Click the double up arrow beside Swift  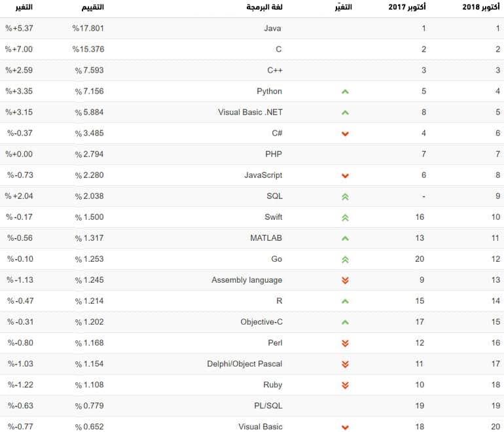(x=345, y=217)
